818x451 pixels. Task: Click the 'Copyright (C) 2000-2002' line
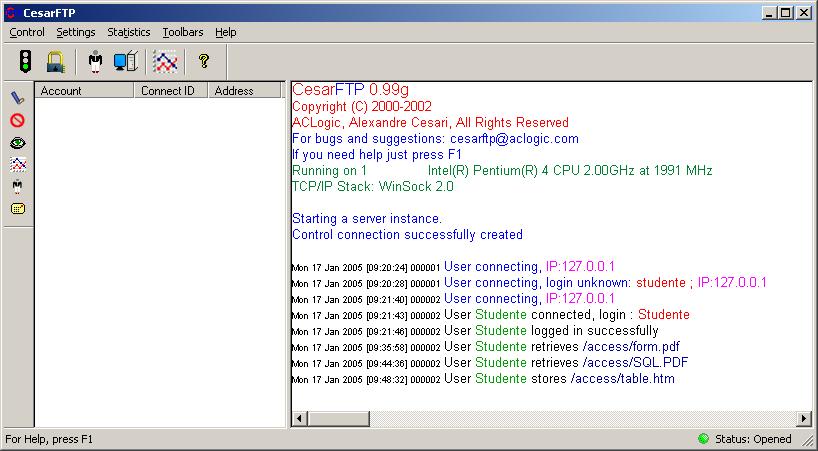pos(362,107)
